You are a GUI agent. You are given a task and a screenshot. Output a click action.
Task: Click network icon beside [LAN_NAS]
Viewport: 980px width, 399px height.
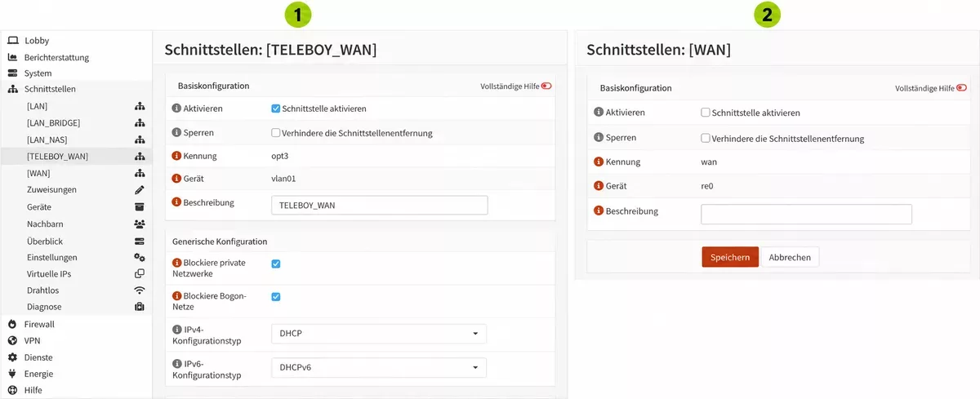click(140, 140)
